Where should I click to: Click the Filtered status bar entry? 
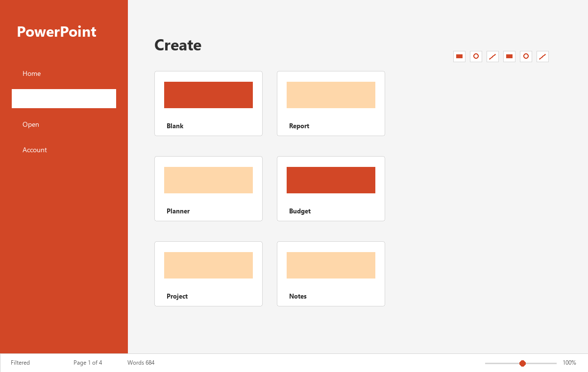tap(20, 363)
